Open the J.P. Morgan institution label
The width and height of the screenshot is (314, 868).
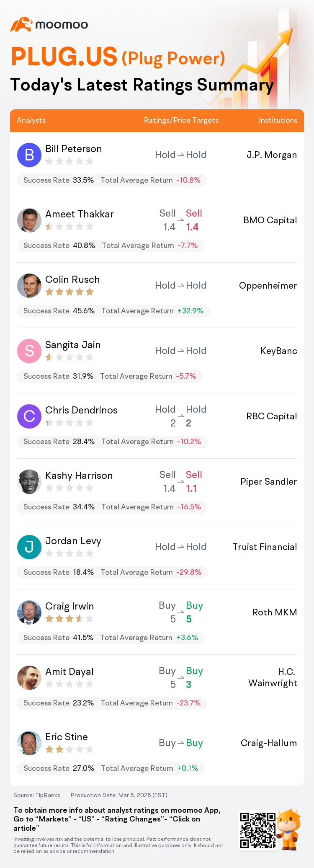click(x=272, y=155)
